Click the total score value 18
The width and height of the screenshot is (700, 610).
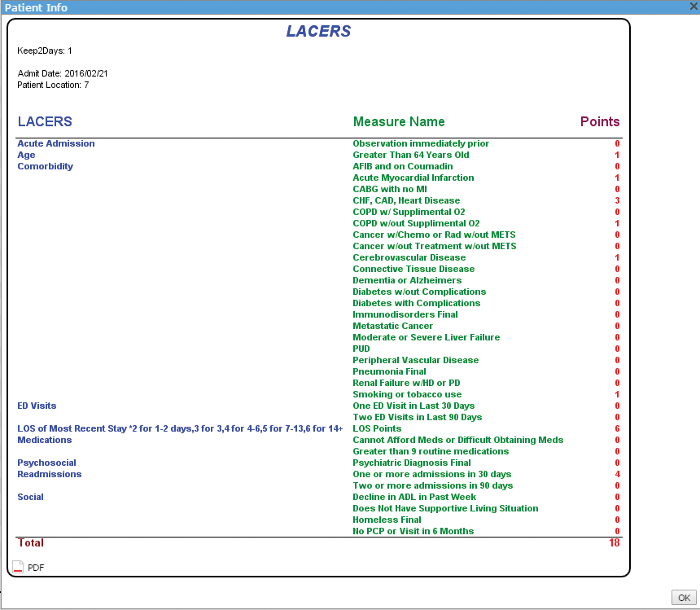[614, 542]
